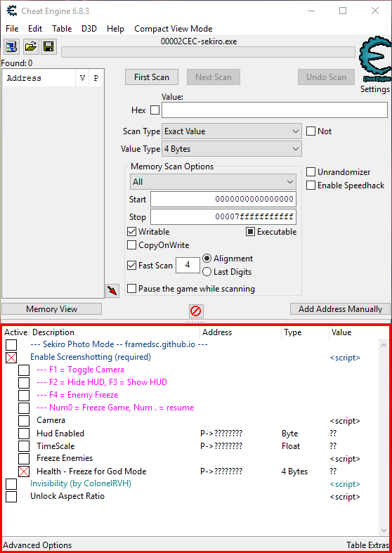Enable Pause the game while scanning
Viewport: 392px width, 553px height.
pyautogui.click(x=131, y=289)
